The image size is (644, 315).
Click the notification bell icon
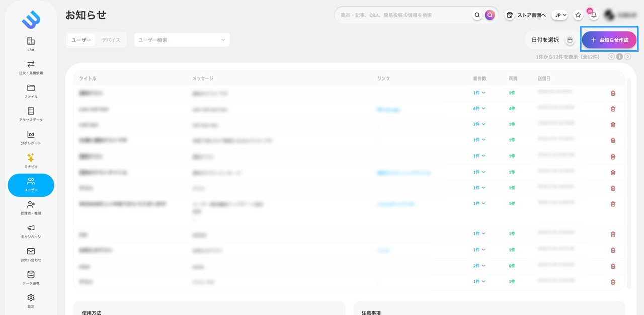594,15
